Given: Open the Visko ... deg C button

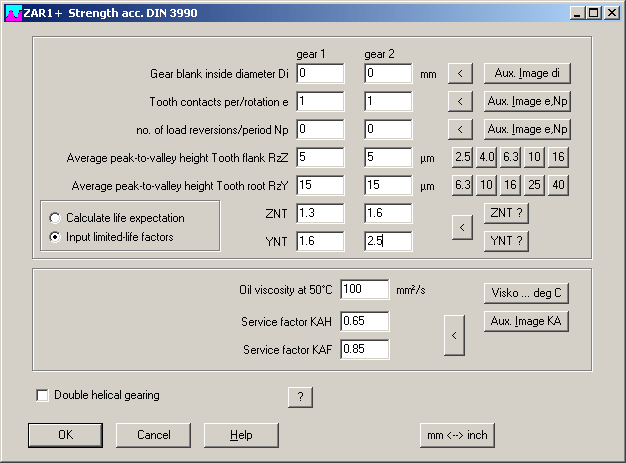Looking at the screenshot, I should [526, 293].
